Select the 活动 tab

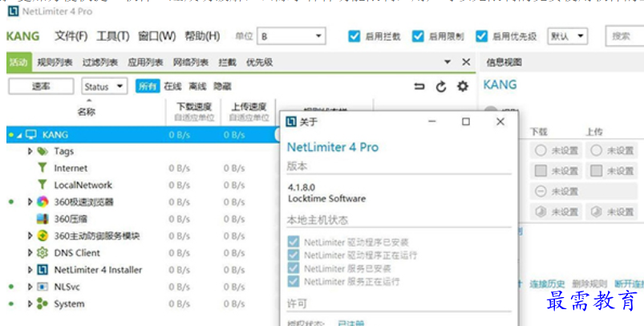pos(18,62)
